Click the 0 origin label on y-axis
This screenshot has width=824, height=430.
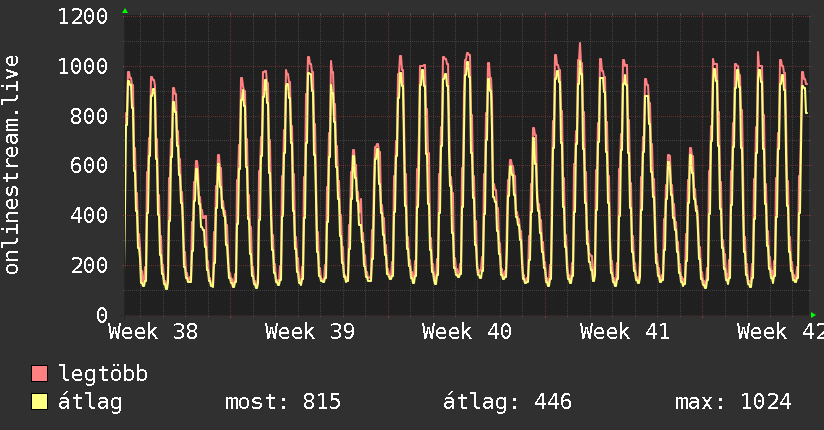[102, 315]
